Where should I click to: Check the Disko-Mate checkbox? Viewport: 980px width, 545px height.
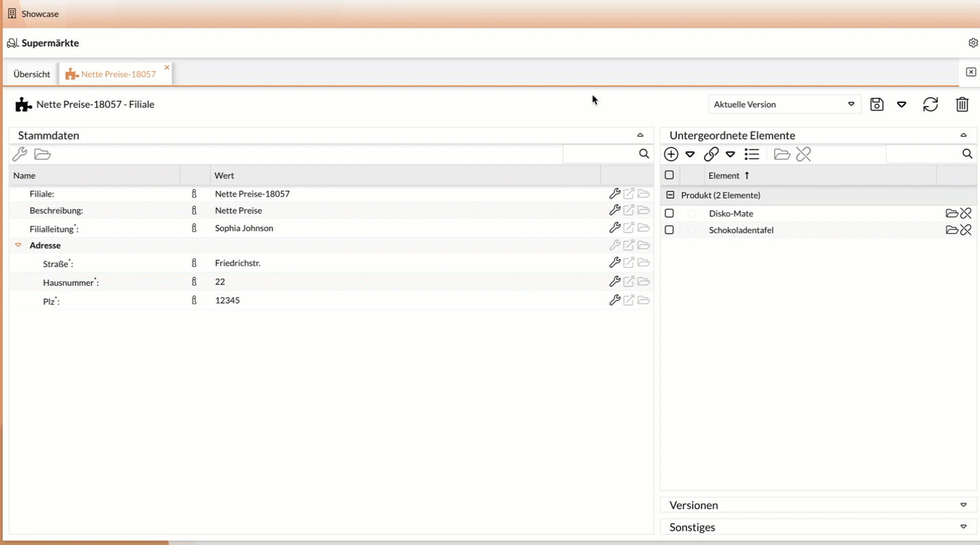tap(670, 214)
